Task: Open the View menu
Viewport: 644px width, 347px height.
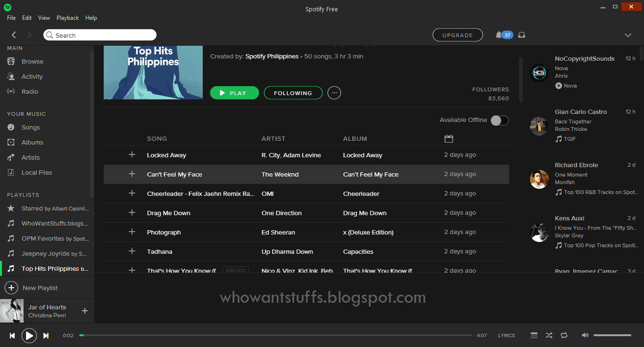Action: point(44,18)
